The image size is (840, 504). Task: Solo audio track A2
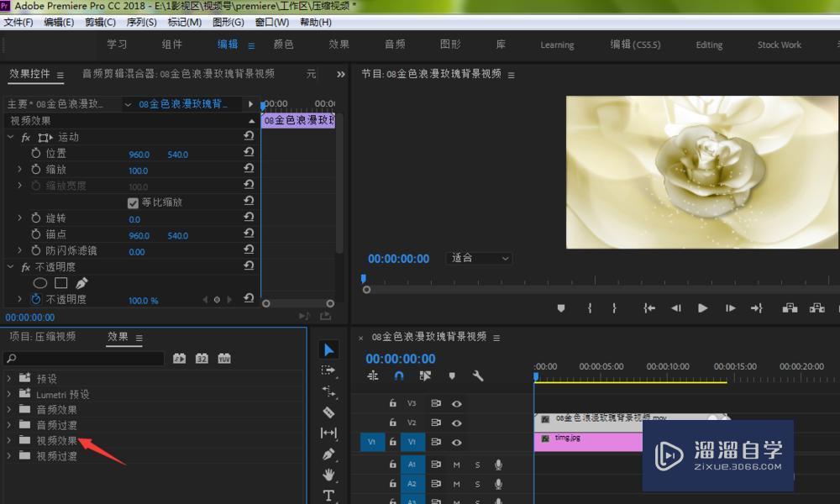coord(477,484)
